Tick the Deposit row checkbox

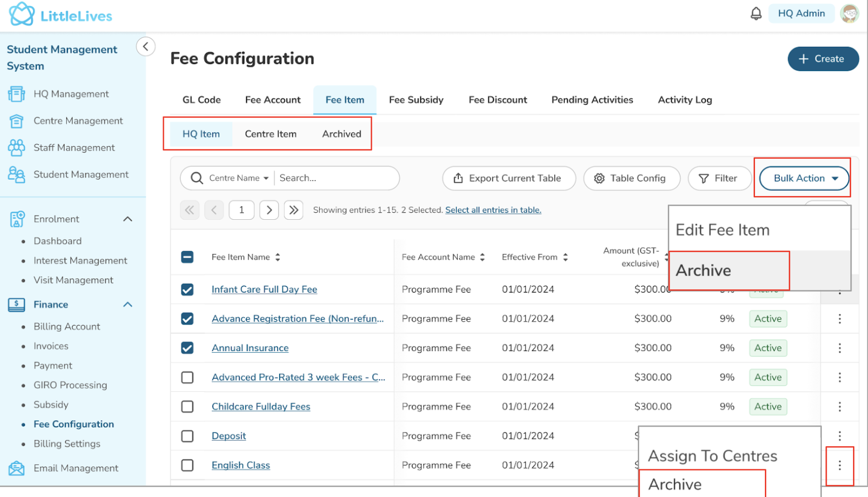pyautogui.click(x=187, y=436)
